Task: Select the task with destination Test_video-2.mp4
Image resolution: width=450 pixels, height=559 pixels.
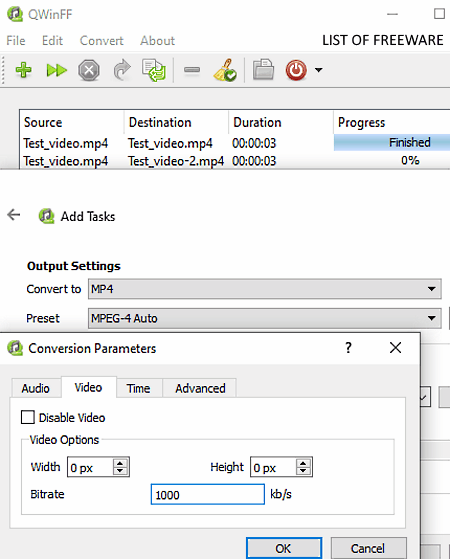Action: [176, 161]
